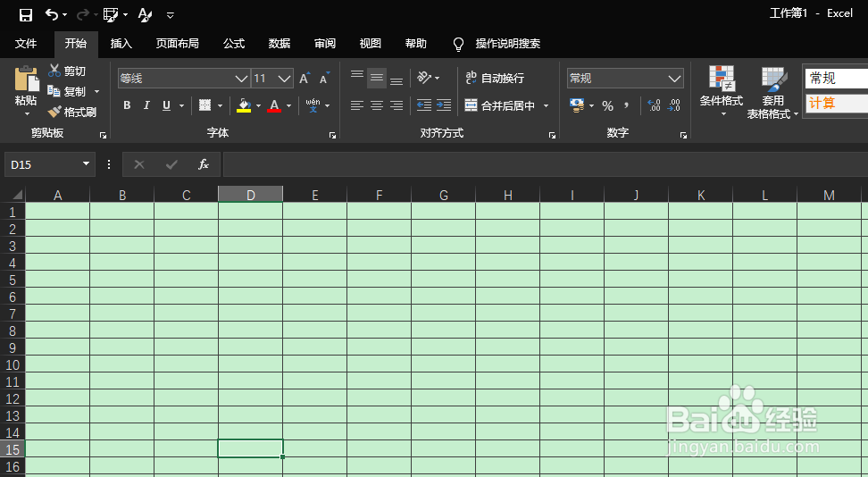Select the 计算 cell style
This screenshot has width=868, height=477.
[x=837, y=103]
